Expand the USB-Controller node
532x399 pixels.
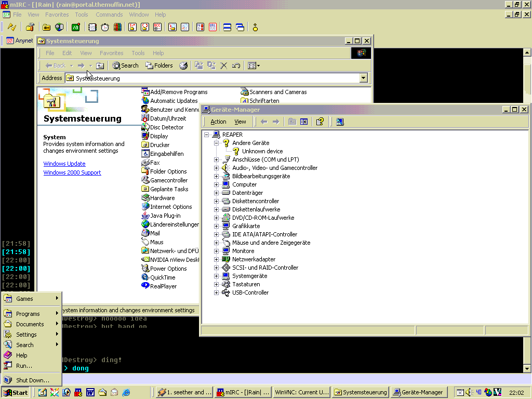216,292
